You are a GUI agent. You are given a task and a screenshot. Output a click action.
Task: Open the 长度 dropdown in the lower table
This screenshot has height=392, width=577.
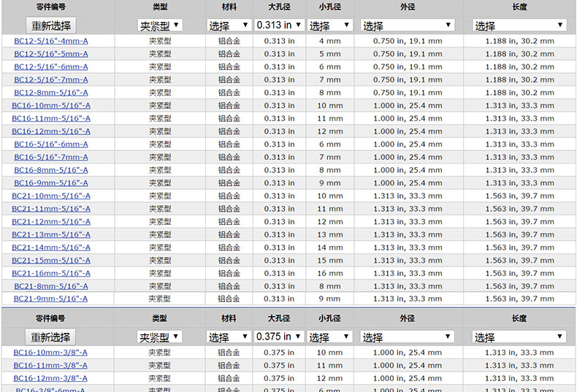point(519,337)
